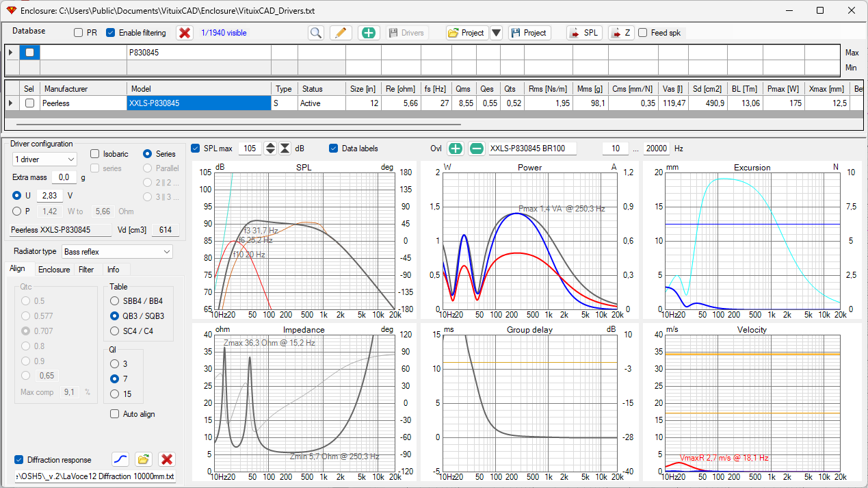Viewport: 868px width, 488px height.
Task: Remove overlay with the Ovl minus icon
Action: [477, 149]
